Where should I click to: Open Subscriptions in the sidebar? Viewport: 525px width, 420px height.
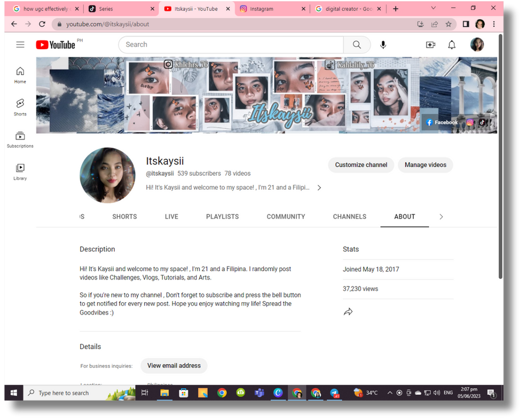[x=20, y=139]
